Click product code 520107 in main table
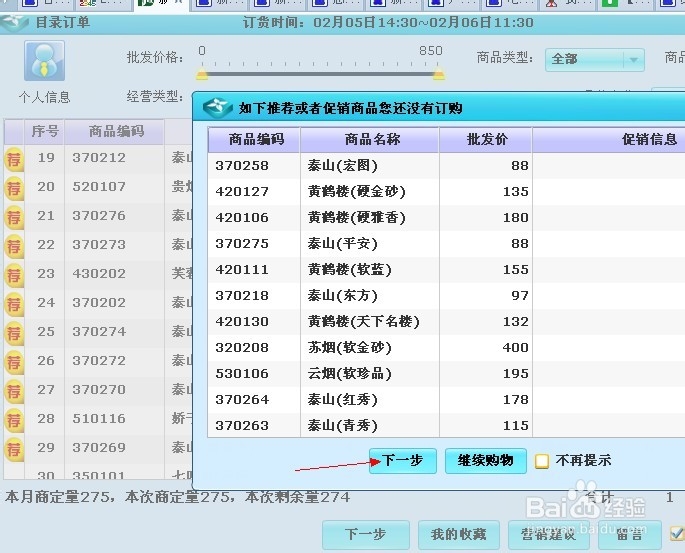685x553 pixels. (x=99, y=187)
